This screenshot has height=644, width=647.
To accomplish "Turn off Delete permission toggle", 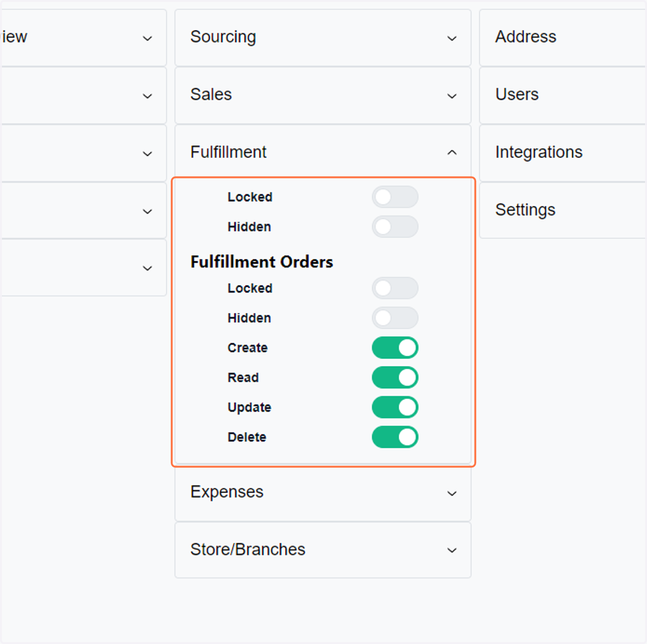I will click(x=395, y=437).
